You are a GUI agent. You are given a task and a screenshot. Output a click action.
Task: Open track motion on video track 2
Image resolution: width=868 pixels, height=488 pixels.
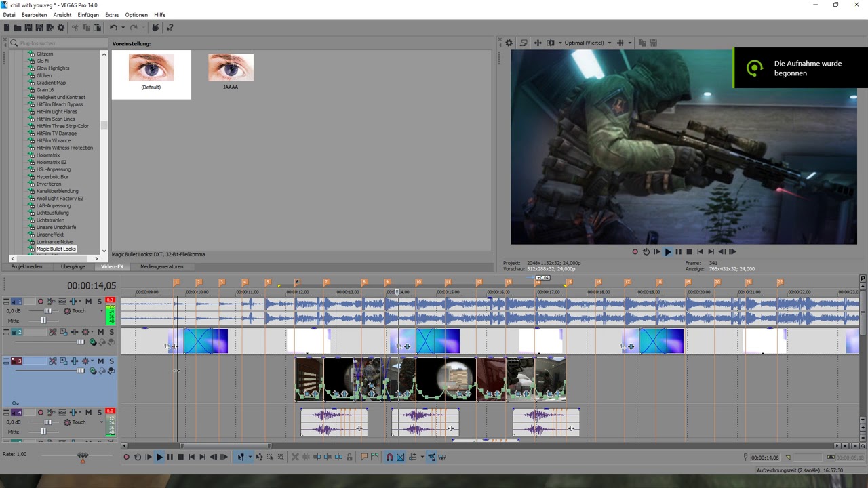63,332
